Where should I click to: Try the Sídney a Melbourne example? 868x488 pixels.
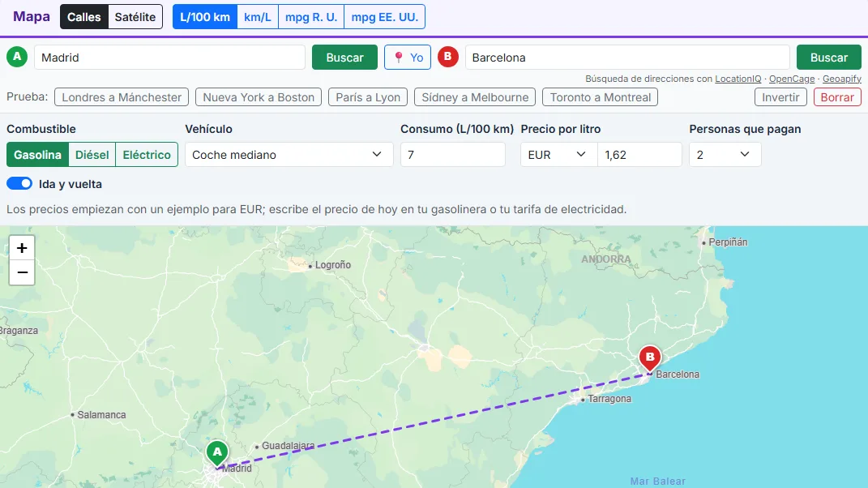[x=475, y=97]
